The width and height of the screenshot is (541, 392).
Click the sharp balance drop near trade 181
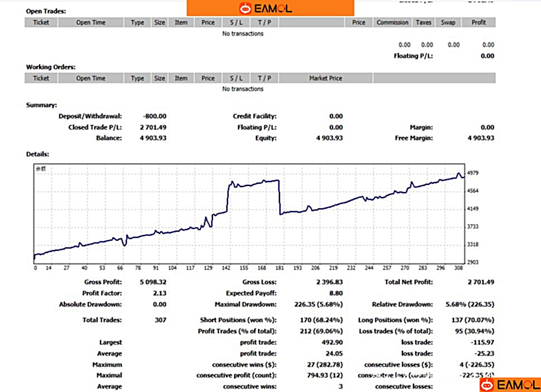tap(279, 197)
